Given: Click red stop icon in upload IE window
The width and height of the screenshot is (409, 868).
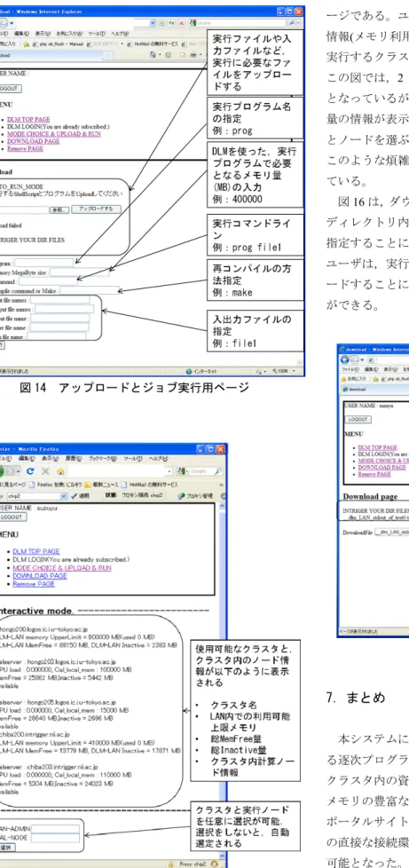Looking at the screenshot, I should coord(180,24).
